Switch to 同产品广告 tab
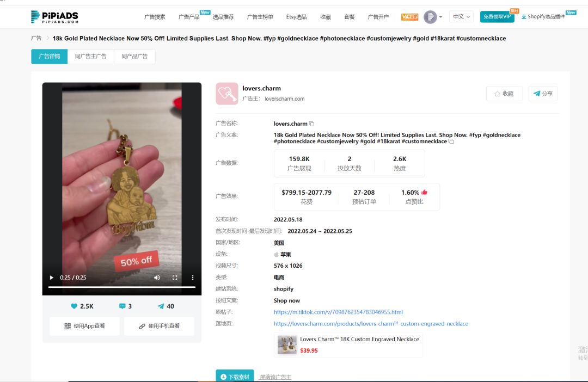Screen dimensions: 588x382 click(x=134, y=57)
